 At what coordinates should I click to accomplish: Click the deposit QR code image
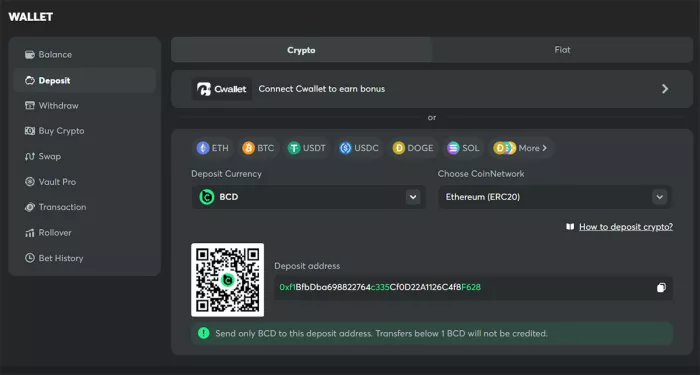point(228,280)
